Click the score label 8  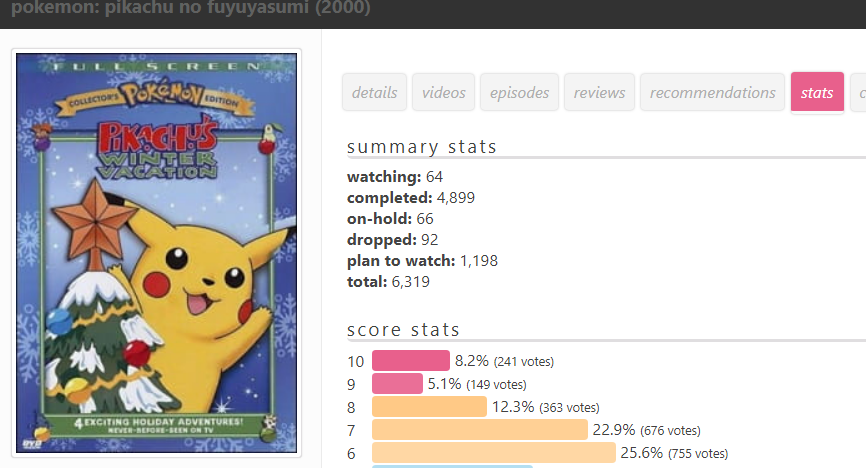pos(351,408)
